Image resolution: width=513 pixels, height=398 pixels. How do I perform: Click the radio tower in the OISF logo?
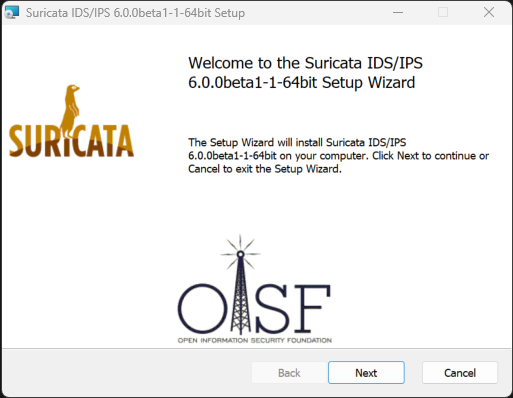240,293
